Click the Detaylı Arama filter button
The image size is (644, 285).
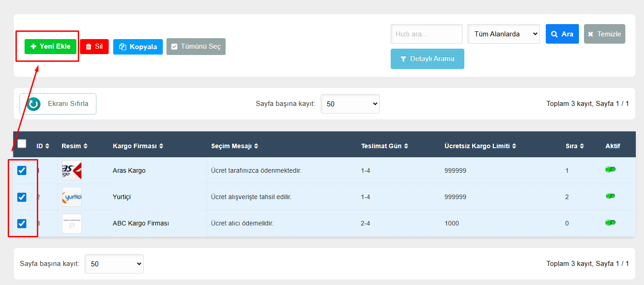coord(427,59)
